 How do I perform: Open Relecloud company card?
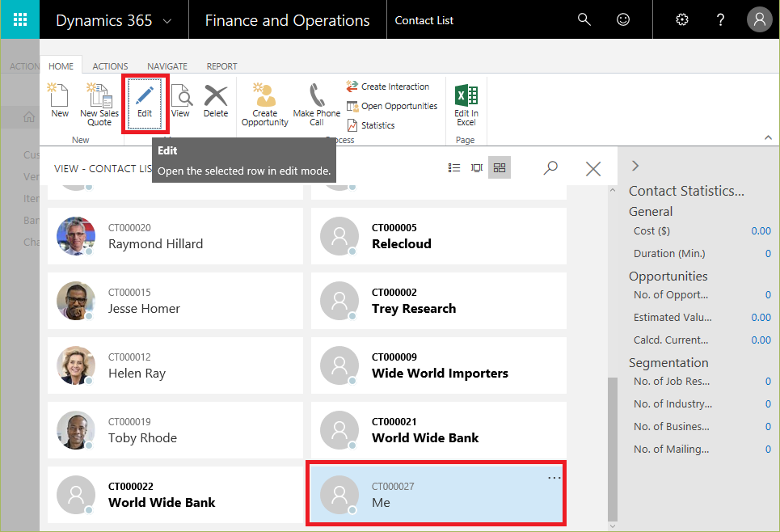[x=439, y=236]
